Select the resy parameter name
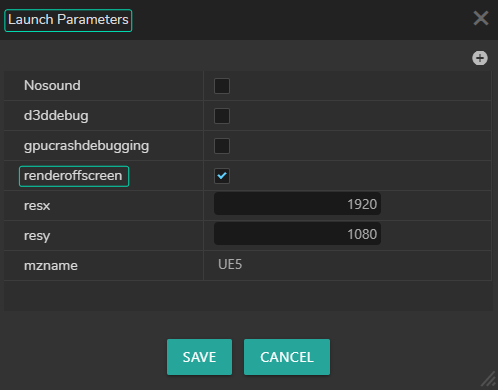 tap(37, 236)
